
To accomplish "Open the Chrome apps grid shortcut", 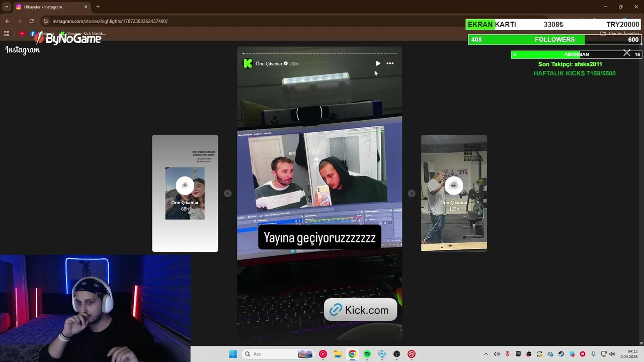I will [7, 34].
